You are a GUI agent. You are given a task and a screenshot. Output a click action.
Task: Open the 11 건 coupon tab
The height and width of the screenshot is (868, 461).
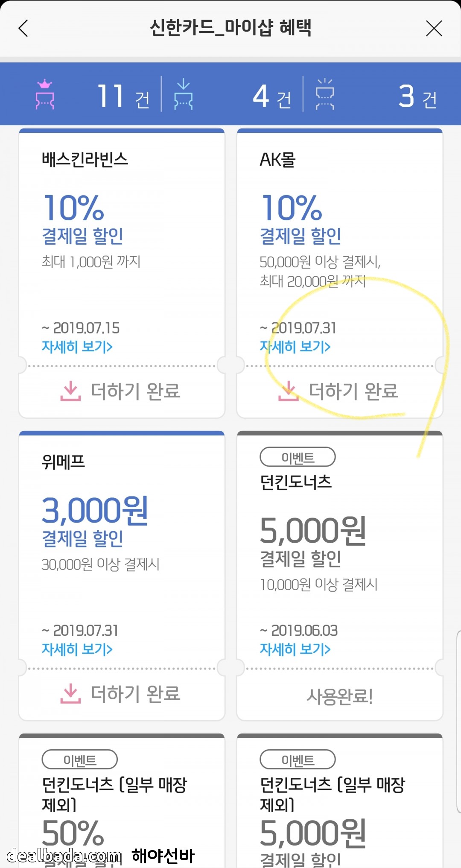click(x=123, y=96)
